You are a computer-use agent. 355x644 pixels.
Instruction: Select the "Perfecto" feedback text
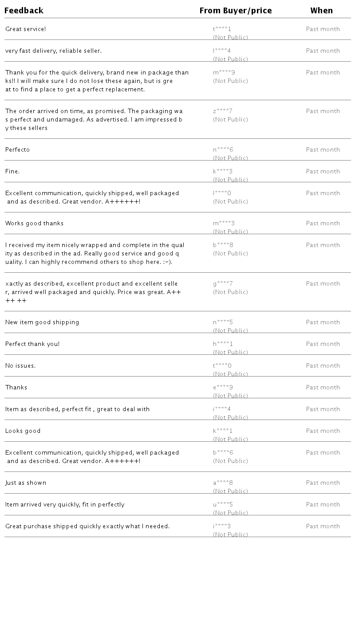coord(18,150)
